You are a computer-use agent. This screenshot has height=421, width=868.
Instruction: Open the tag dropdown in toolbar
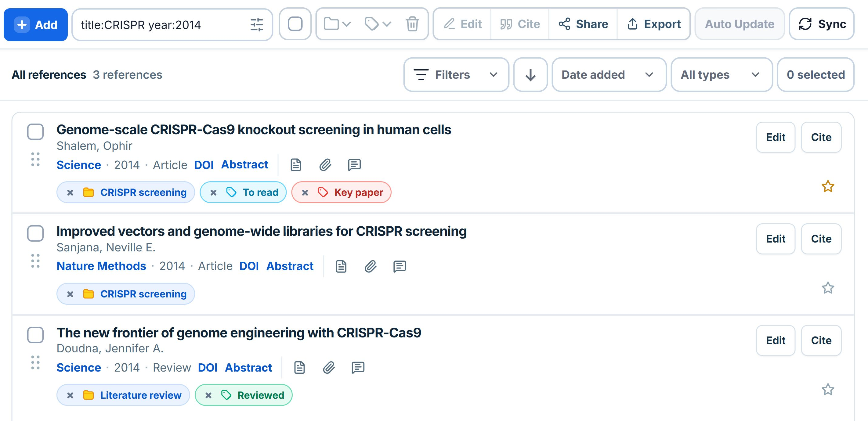pos(378,24)
